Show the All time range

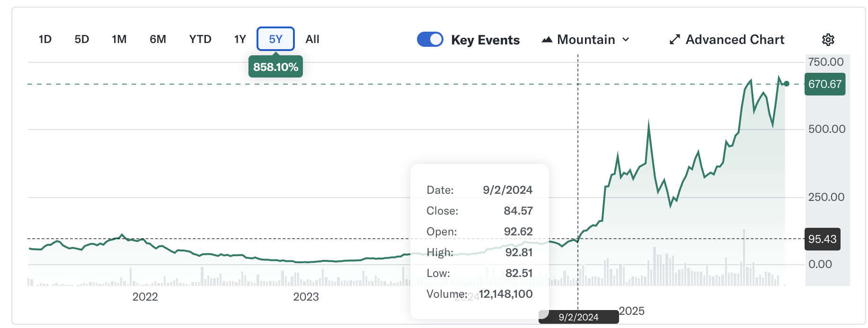coord(312,39)
